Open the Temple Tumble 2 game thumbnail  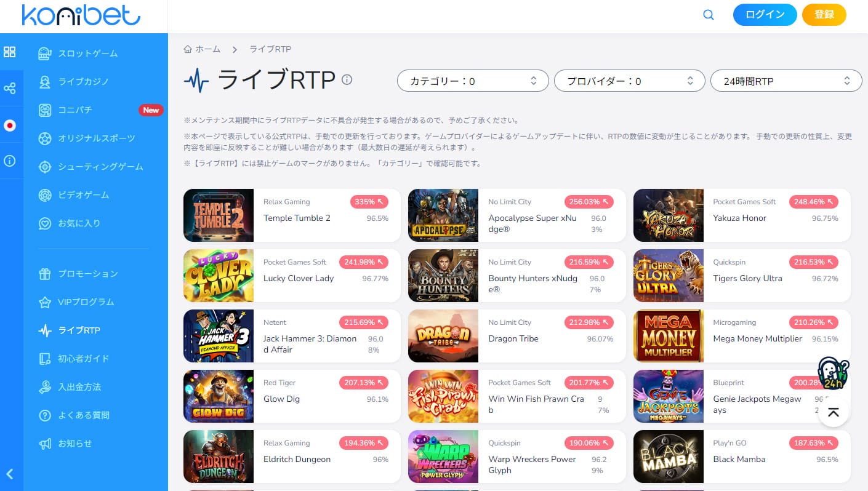click(x=219, y=215)
